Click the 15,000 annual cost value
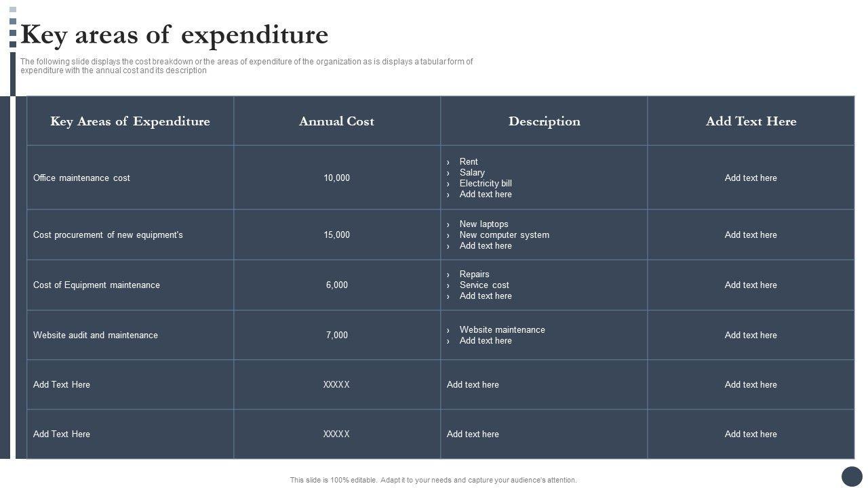 [x=336, y=235]
